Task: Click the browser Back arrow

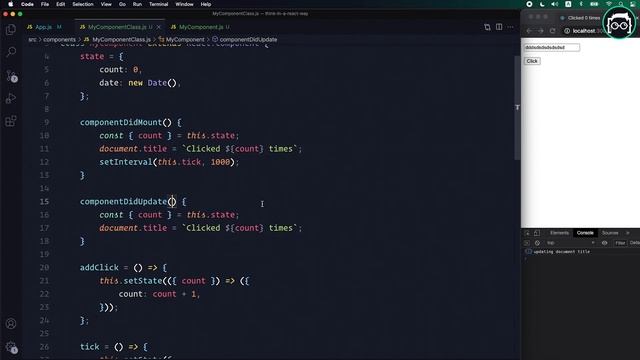Action: coord(529,31)
